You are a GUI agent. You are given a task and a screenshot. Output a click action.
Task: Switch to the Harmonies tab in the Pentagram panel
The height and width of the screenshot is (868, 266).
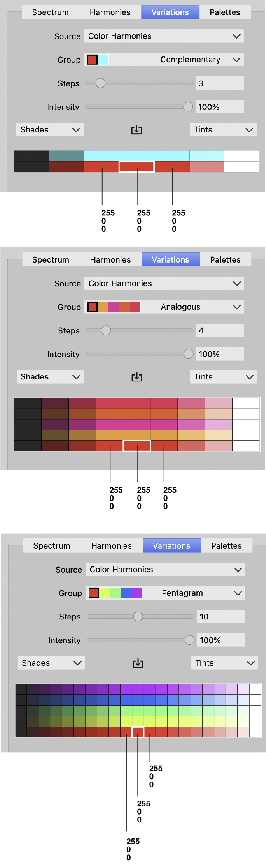pos(112,546)
